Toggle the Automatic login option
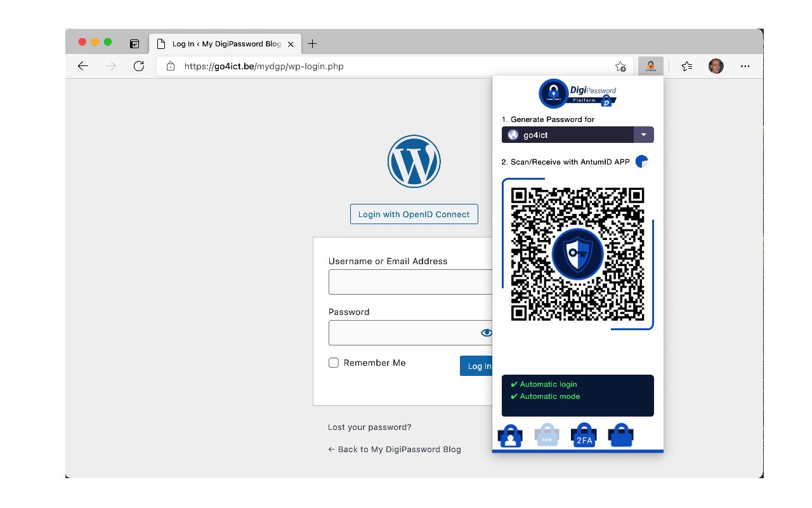 tap(544, 384)
